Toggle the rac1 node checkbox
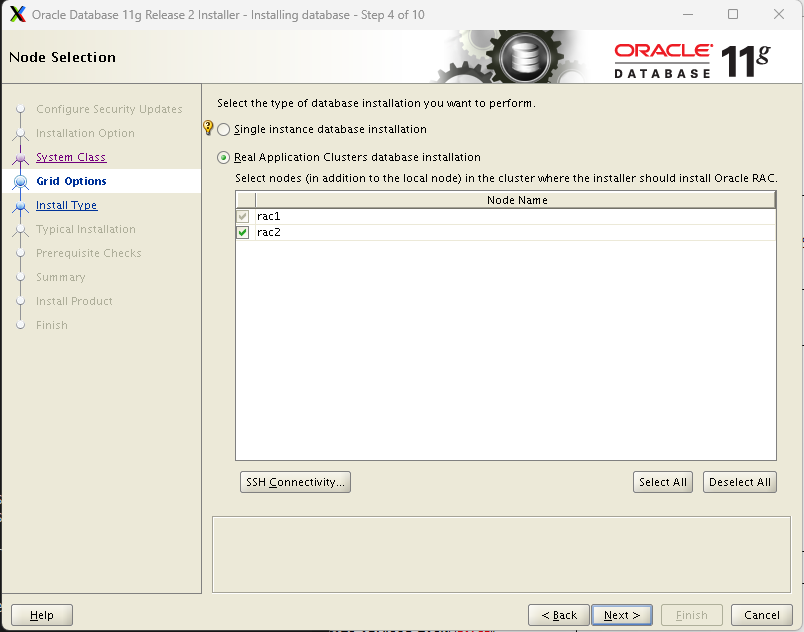Viewport: 804px width, 632px height. tap(243, 216)
